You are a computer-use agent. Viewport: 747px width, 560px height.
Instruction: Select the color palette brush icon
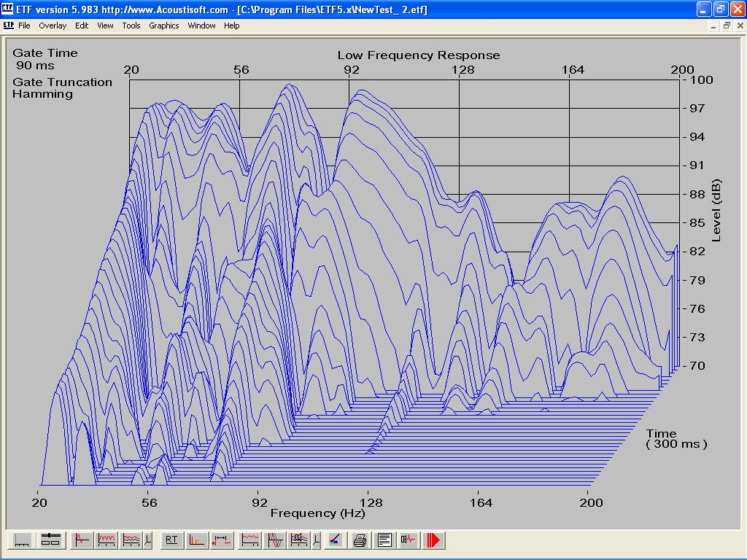pos(334,540)
